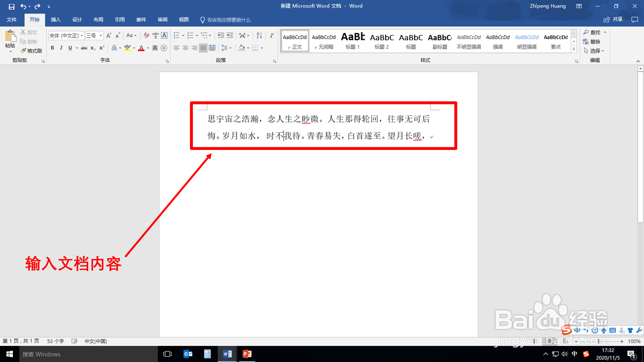Open PowerPoint from the taskbar
Viewport: 644px width, 362px height.
coord(247,354)
